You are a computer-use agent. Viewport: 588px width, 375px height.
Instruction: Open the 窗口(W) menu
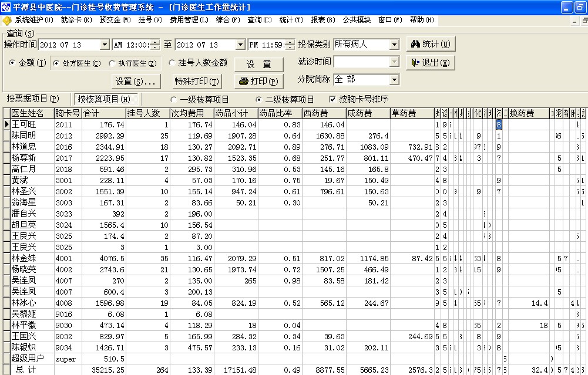point(390,20)
